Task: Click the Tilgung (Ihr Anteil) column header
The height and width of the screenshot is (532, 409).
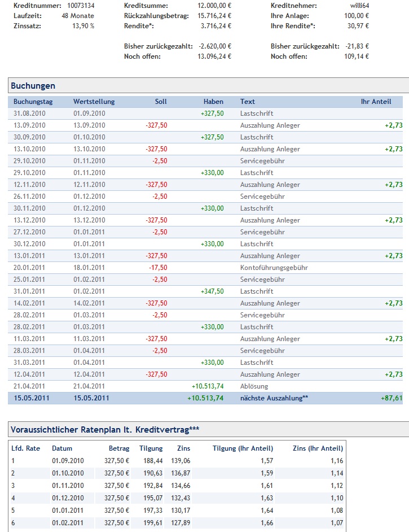Action: click(x=243, y=448)
